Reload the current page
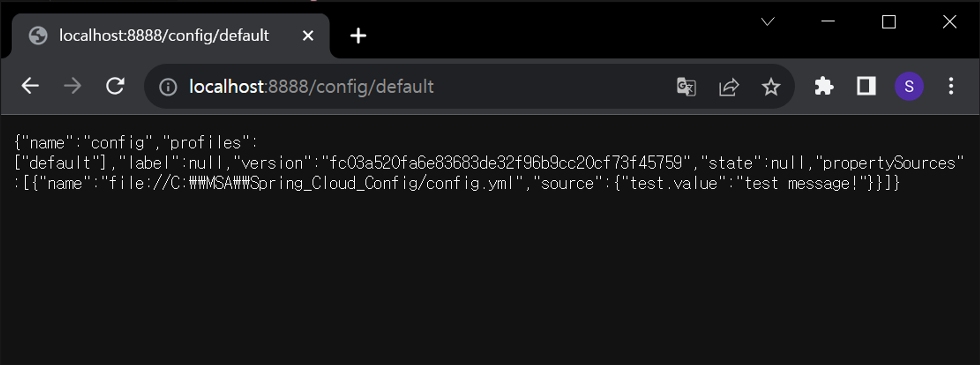Image resolution: width=980 pixels, height=365 pixels. pos(115,86)
